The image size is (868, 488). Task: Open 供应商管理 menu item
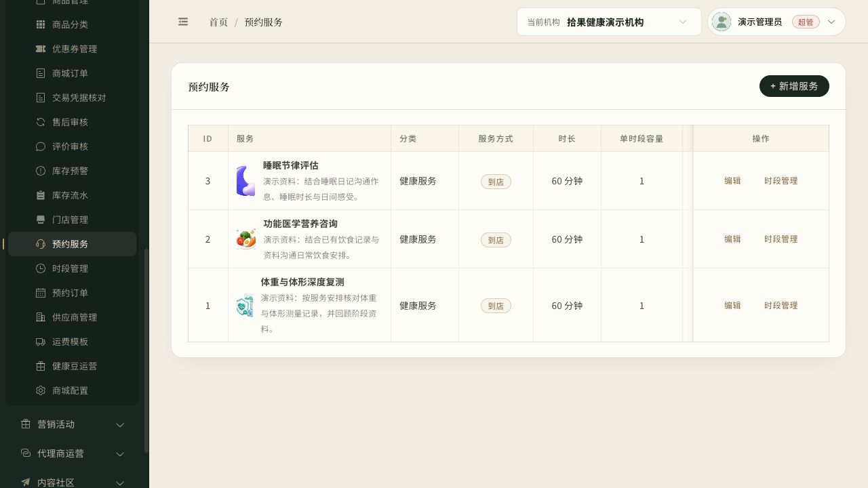tap(71, 317)
